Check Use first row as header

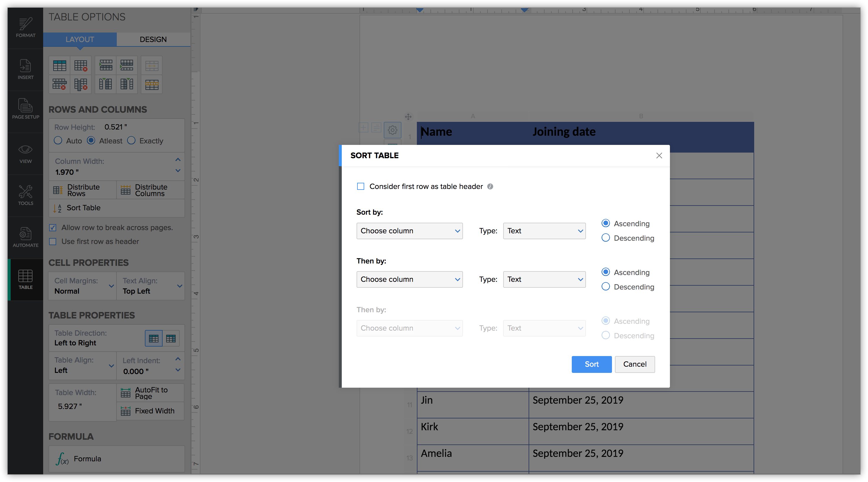[x=53, y=241]
